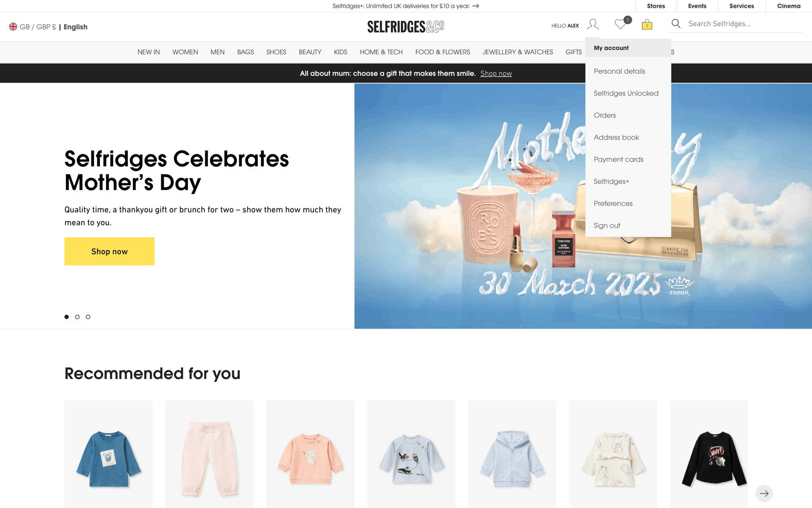Open the HOME & TECH category
The width and height of the screenshot is (812, 508).
point(381,52)
